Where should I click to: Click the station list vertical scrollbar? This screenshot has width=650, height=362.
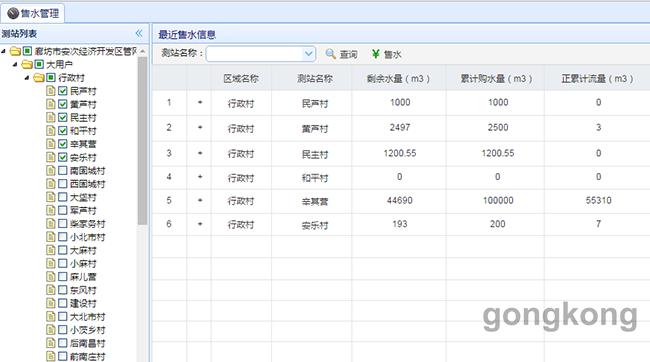tap(143, 141)
